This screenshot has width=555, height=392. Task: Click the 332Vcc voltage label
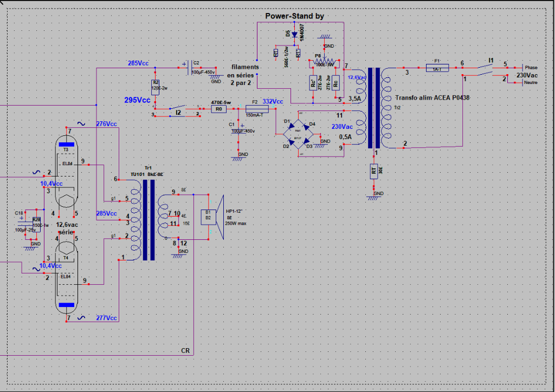[273, 102]
